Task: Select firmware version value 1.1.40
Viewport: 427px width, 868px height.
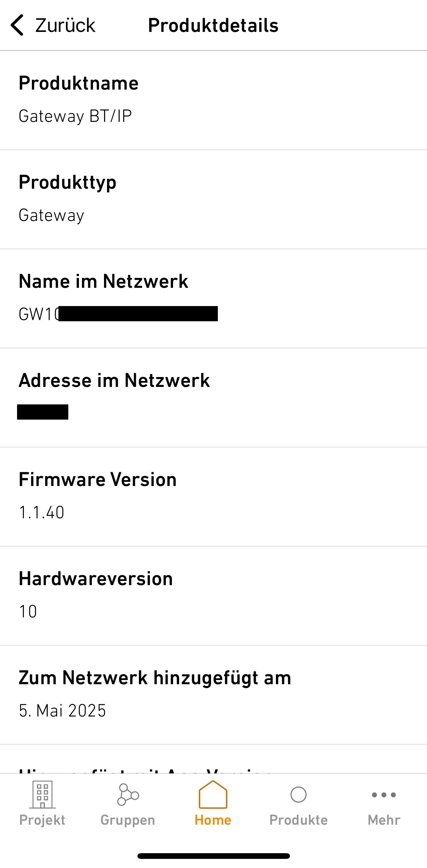Action: pyautogui.click(x=42, y=513)
